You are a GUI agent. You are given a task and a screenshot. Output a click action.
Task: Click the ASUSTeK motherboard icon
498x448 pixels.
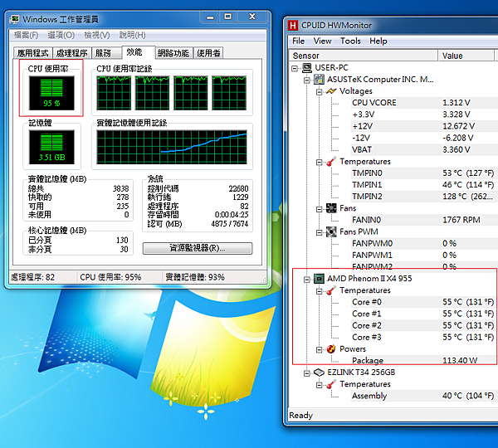pos(320,80)
